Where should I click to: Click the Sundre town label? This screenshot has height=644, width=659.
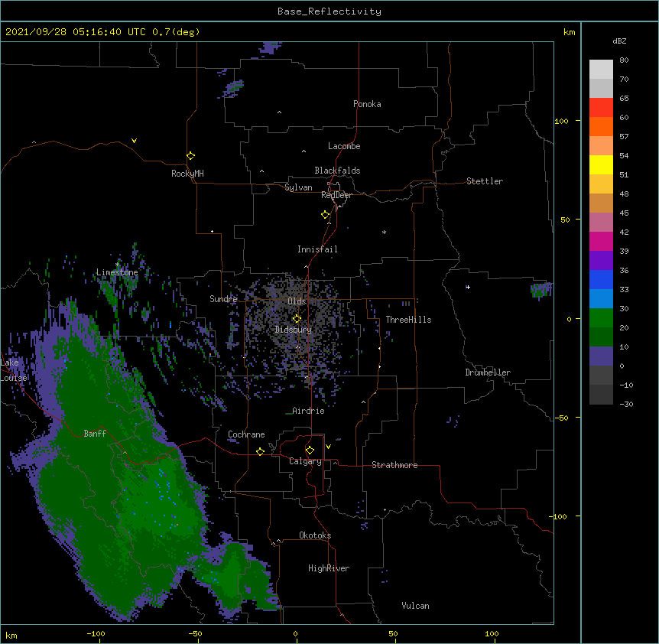[223, 299]
